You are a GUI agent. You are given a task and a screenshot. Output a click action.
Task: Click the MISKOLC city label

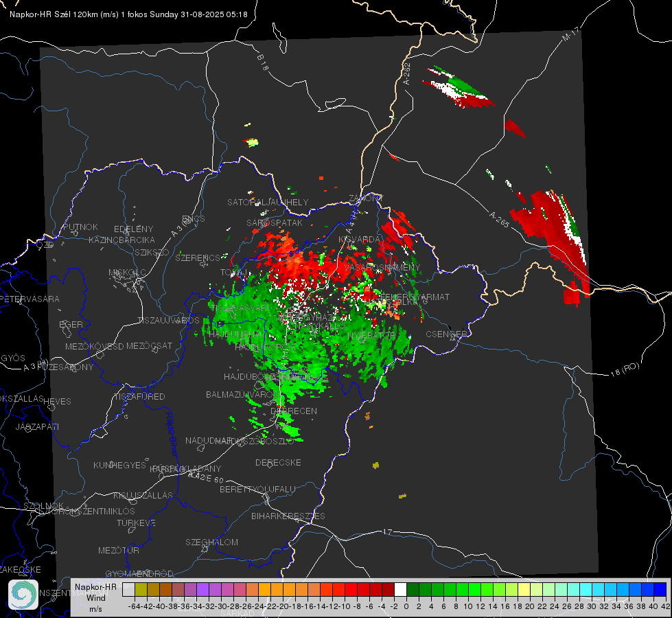[x=127, y=273]
